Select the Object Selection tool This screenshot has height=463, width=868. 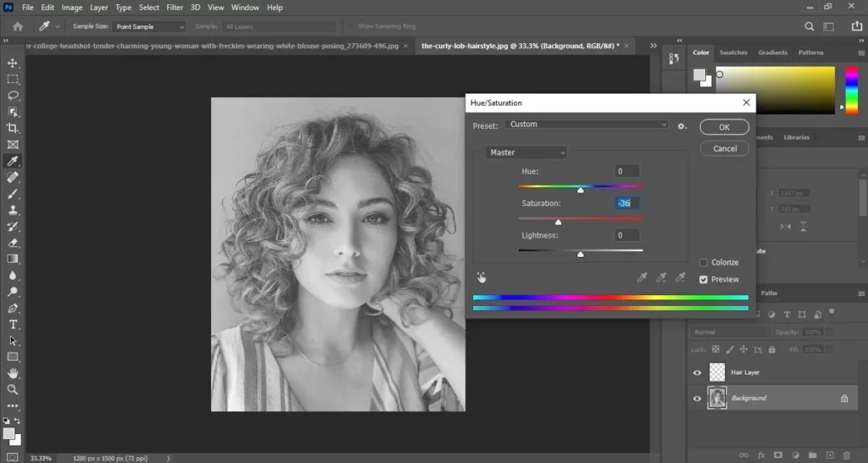tap(13, 112)
